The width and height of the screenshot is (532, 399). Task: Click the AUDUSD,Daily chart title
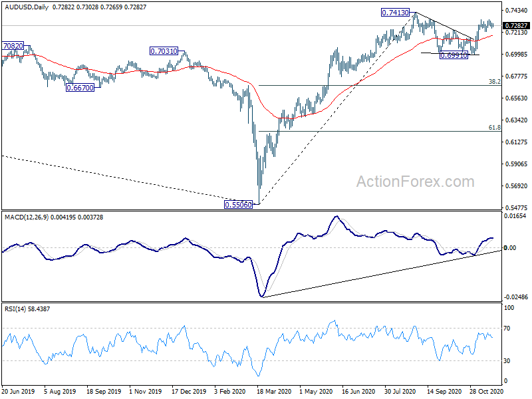click(x=27, y=7)
